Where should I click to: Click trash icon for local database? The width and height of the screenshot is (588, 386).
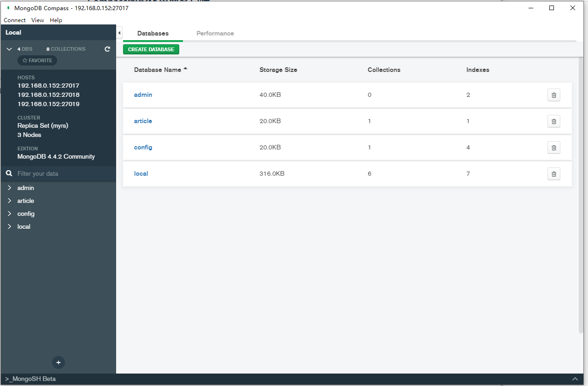(x=553, y=174)
